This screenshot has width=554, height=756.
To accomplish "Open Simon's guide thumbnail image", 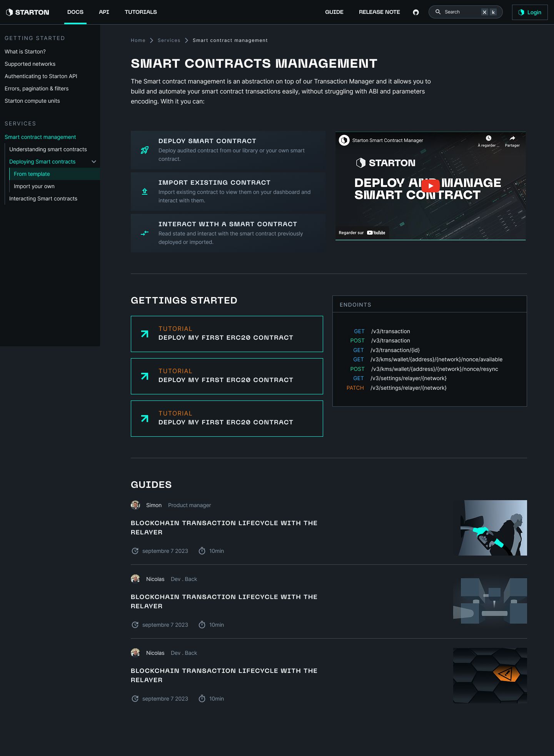I will click(490, 528).
